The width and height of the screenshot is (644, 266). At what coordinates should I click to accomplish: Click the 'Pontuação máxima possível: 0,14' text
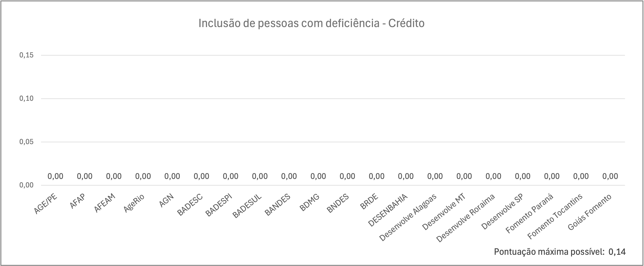pyautogui.click(x=560, y=252)
